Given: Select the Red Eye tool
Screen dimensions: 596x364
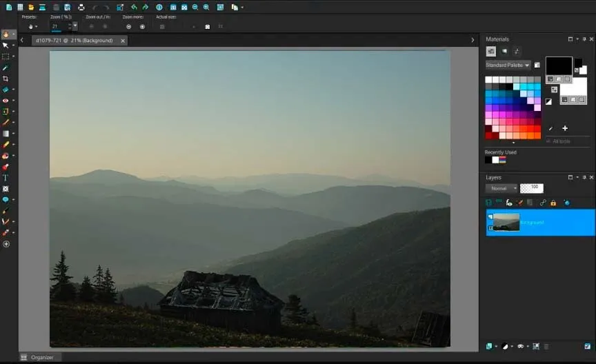Looking at the screenshot, I should [x=6, y=101].
